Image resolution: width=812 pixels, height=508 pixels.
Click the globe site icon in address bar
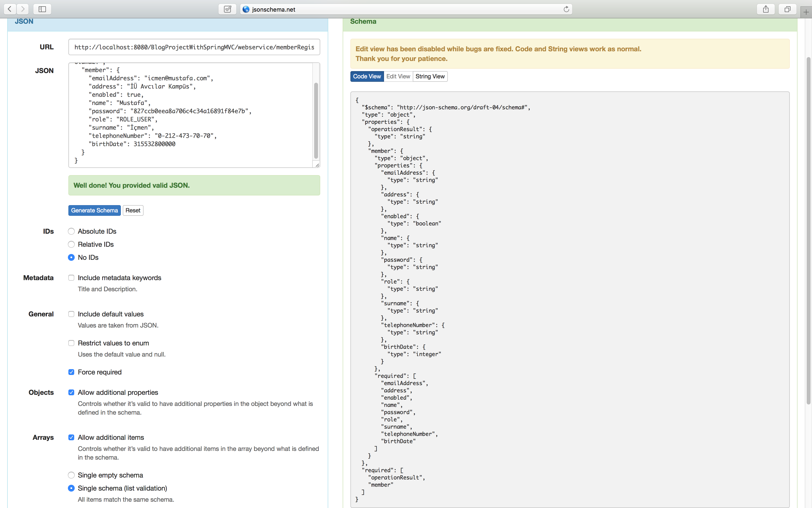(246, 9)
